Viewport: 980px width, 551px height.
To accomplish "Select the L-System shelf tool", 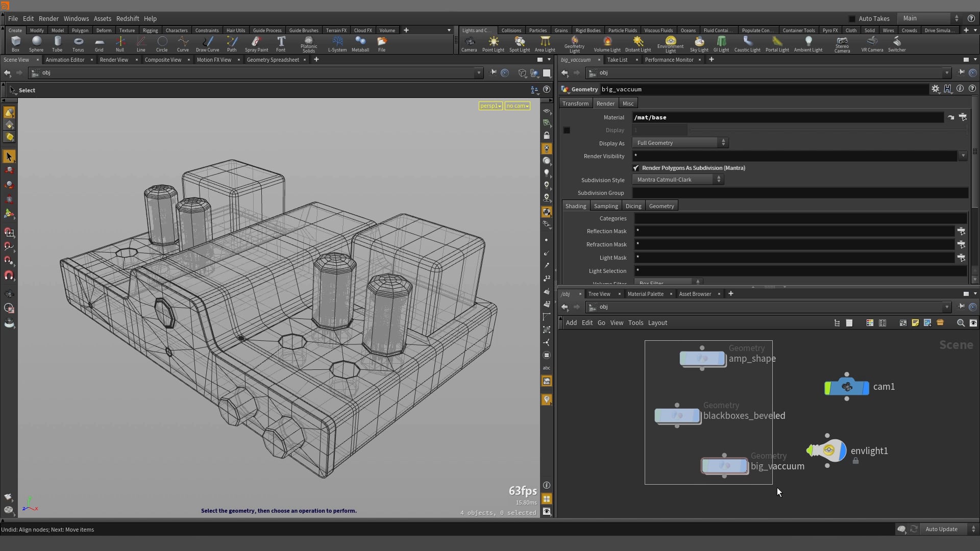I will [x=337, y=44].
